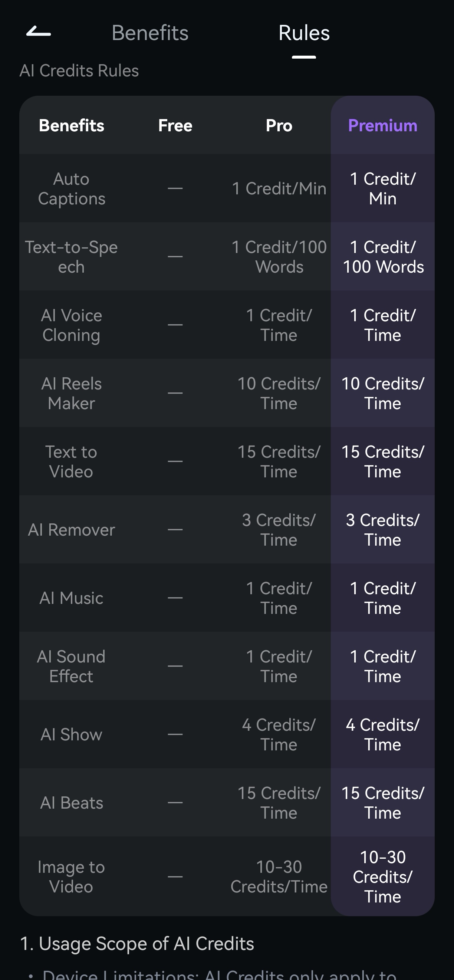Tap the AI Credits Rules title

pos(79,71)
